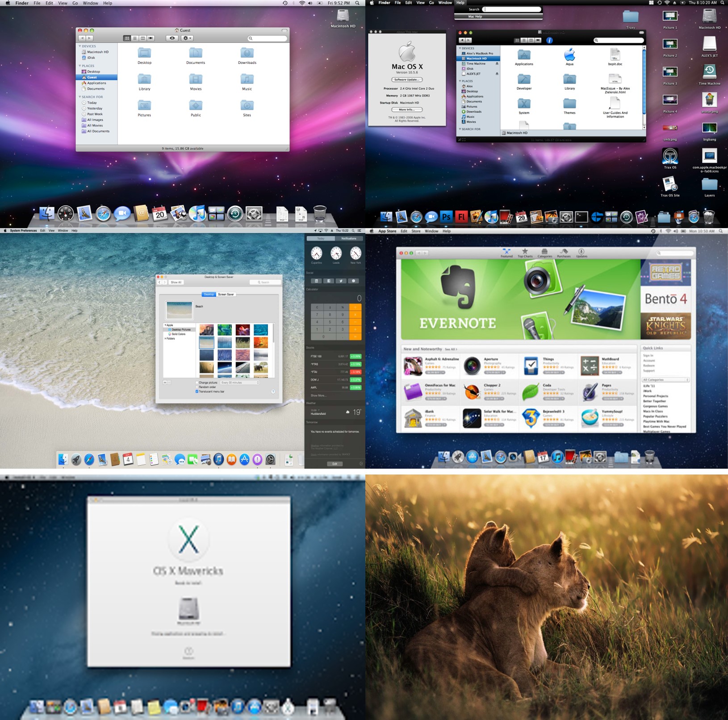Viewport: 728px width, 720px height.
Task: Click the Edit button in Notification Center
Action: click(335, 464)
